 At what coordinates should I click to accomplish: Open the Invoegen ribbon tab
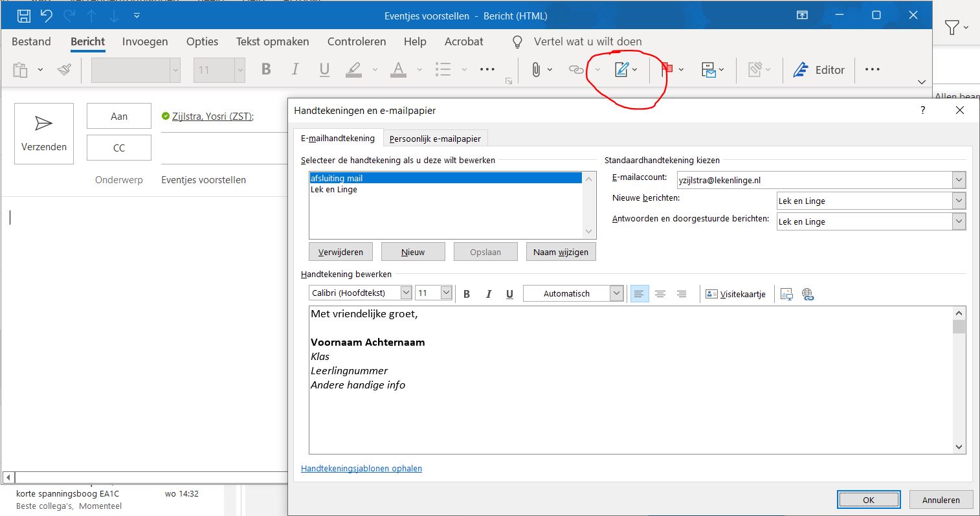coord(145,41)
